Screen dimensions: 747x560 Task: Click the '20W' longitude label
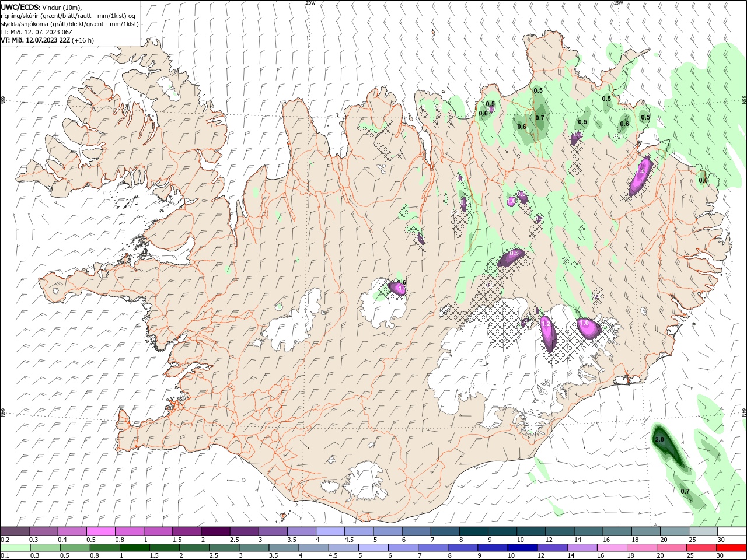[x=310, y=3]
